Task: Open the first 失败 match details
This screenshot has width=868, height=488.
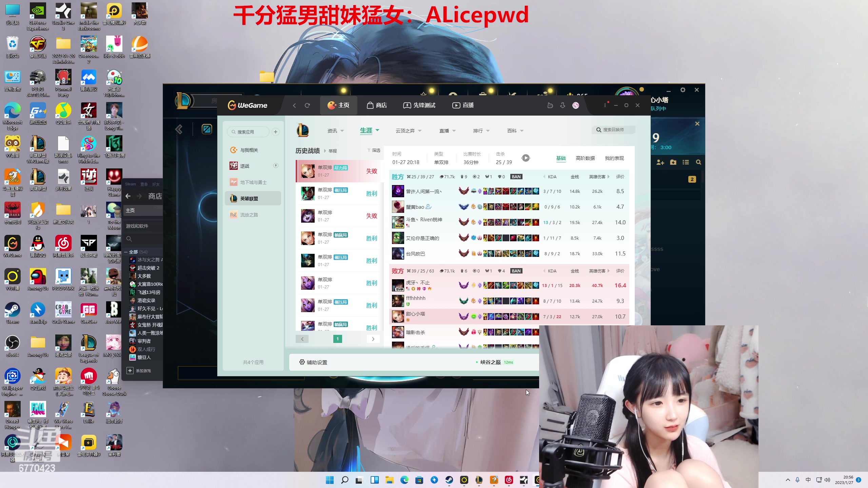Action: tap(338, 171)
